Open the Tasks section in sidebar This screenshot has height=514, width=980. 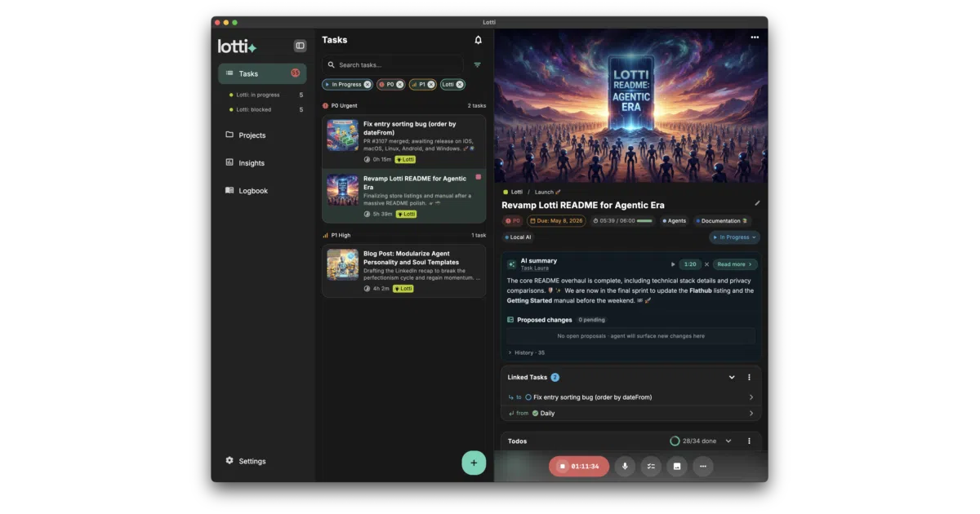(x=262, y=73)
